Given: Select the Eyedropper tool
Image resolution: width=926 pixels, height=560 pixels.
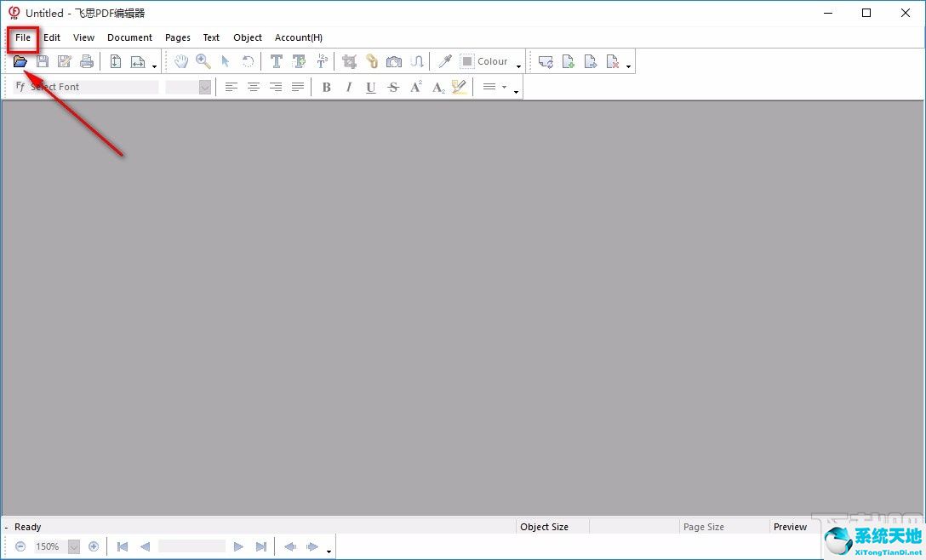Looking at the screenshot, I should coord(444,61).
